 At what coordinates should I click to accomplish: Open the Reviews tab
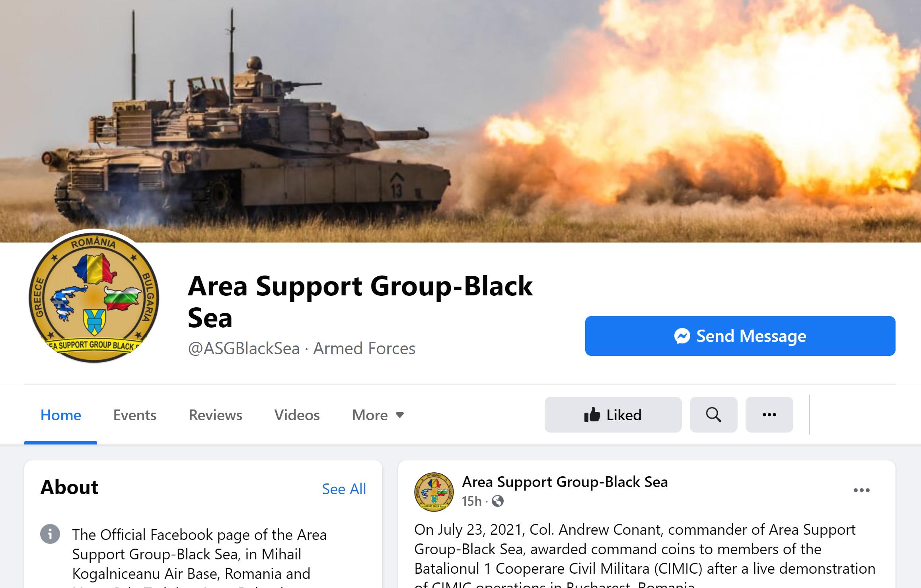pos(215,415)
